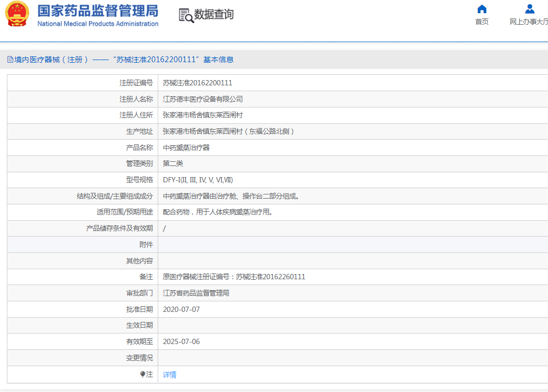The image size is (548, 392).
Task: Click the 注册人名称 label
Action: 136,99
